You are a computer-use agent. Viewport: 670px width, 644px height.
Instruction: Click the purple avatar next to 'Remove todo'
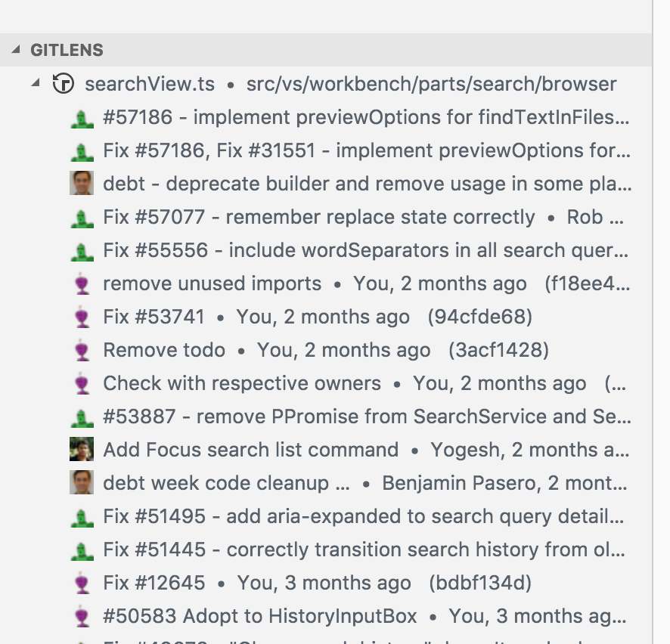(x=82, y=350)
